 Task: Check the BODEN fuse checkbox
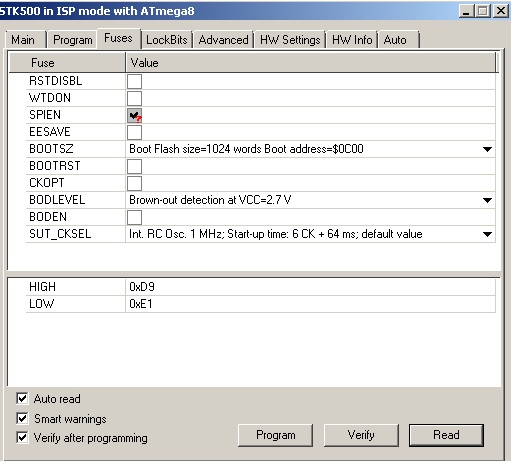[x=134, y=217]
